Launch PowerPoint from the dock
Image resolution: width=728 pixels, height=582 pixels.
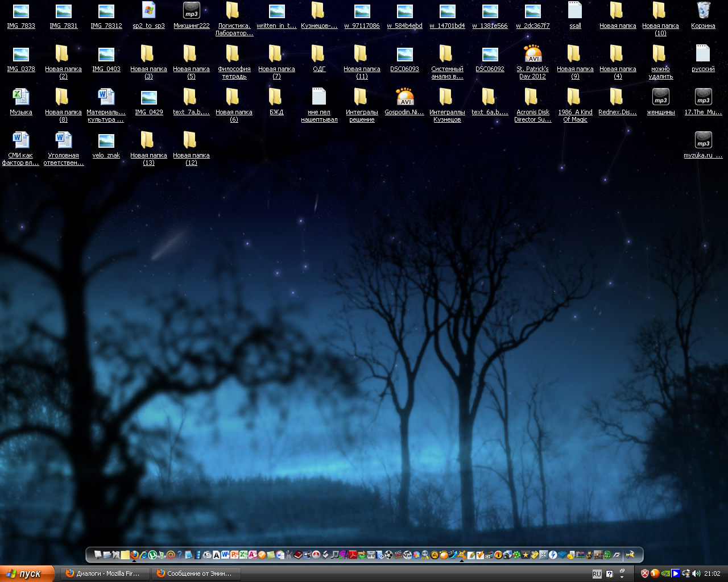[234, 555]
